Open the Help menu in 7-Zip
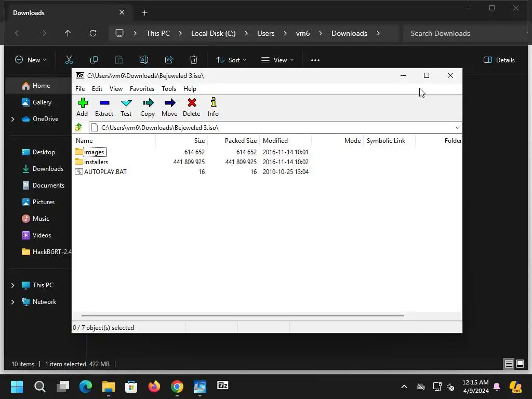Image resolution: width=532 pixels, height=399 pixels. 190,88
